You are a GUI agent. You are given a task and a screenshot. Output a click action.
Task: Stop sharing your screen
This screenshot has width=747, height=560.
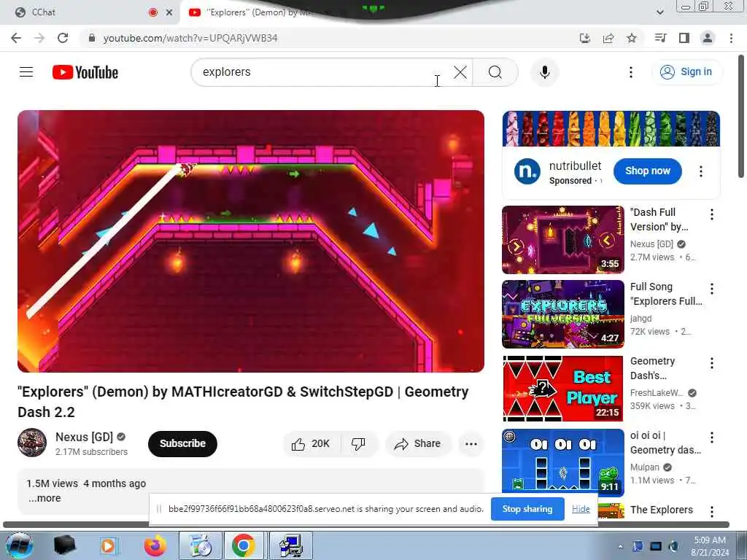(x=527, y=509)
